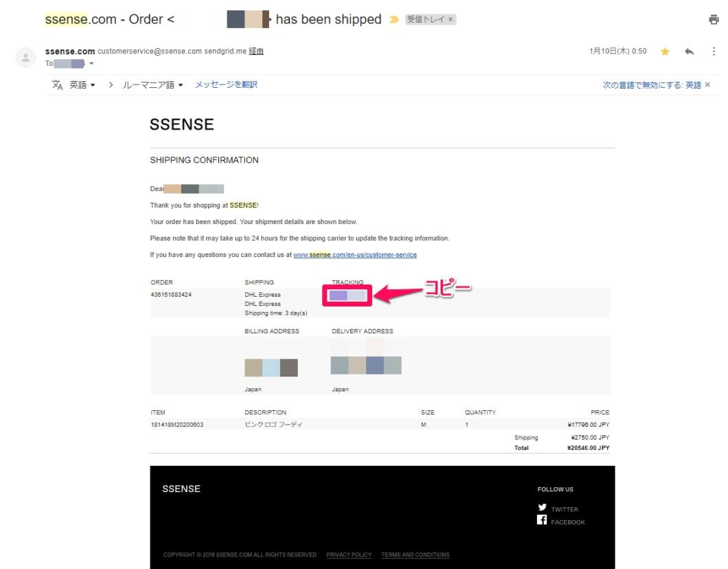
Task: Remove the 受信トレイ inbox label
Action: coord(451,19)
